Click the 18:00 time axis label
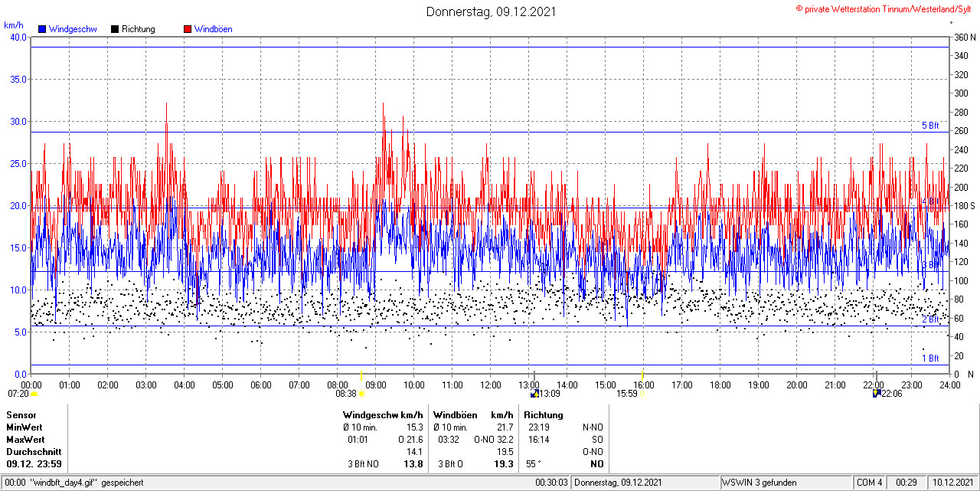The image size is (980, 491). tap(720, 385)
